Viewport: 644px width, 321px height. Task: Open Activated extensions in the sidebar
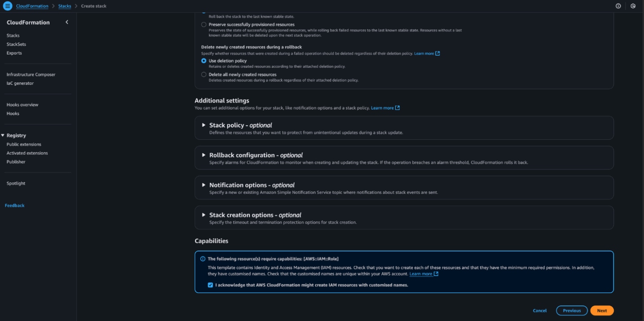coord(27,153)
